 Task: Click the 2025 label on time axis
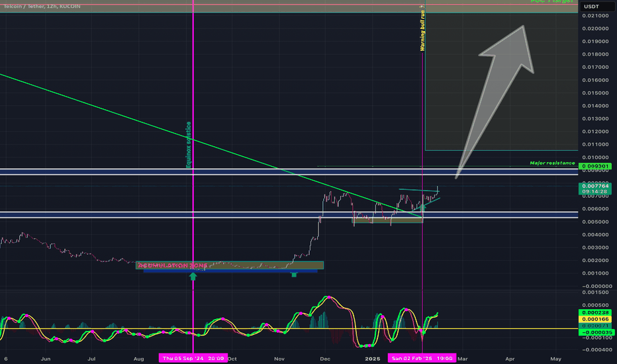click(x=372, y=359)
